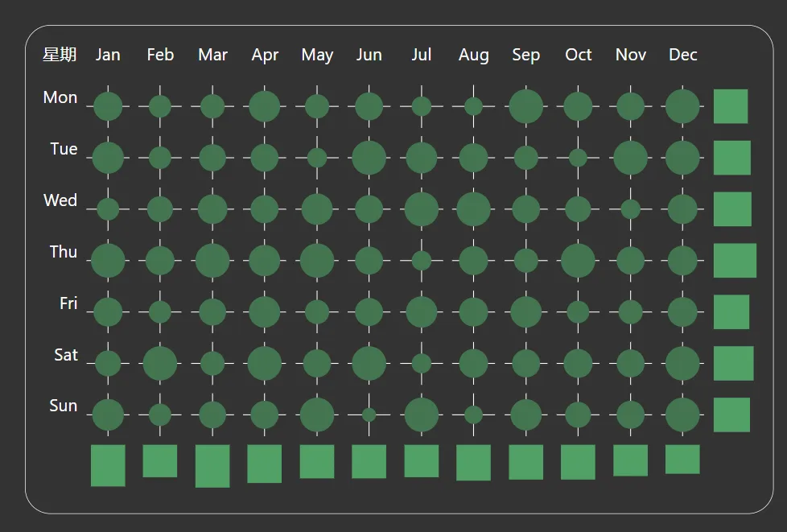The image size is (787, 532).
Task: Click the Friday September circle
Action: tap(526, 311)
